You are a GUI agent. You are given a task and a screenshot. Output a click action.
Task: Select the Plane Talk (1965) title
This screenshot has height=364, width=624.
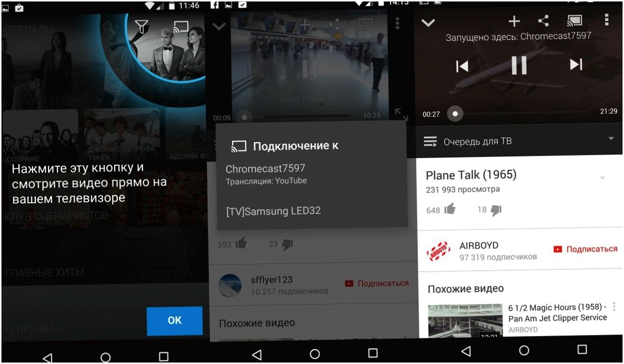coord(471,175)
